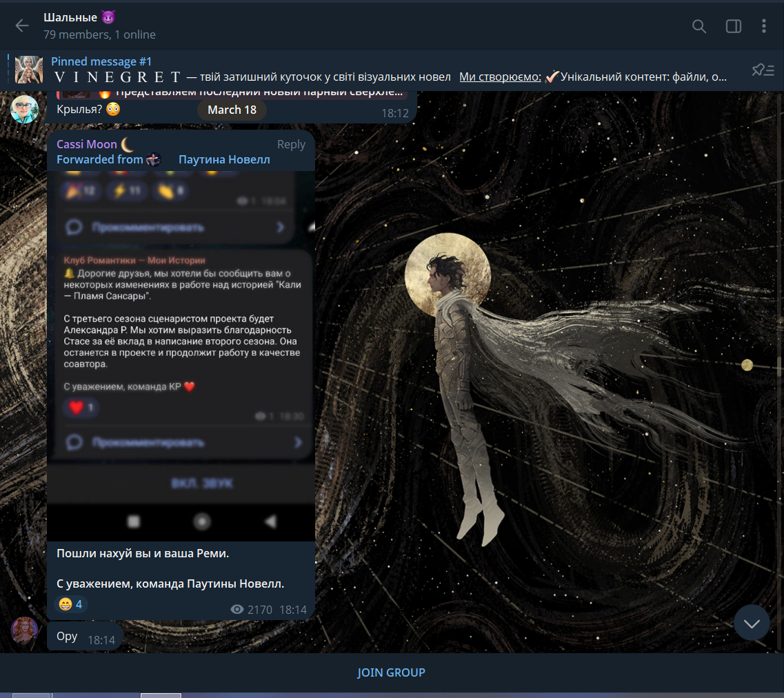Click the chat vertical scrollbar
Screen dimensions: 784x698
(779, 366)
